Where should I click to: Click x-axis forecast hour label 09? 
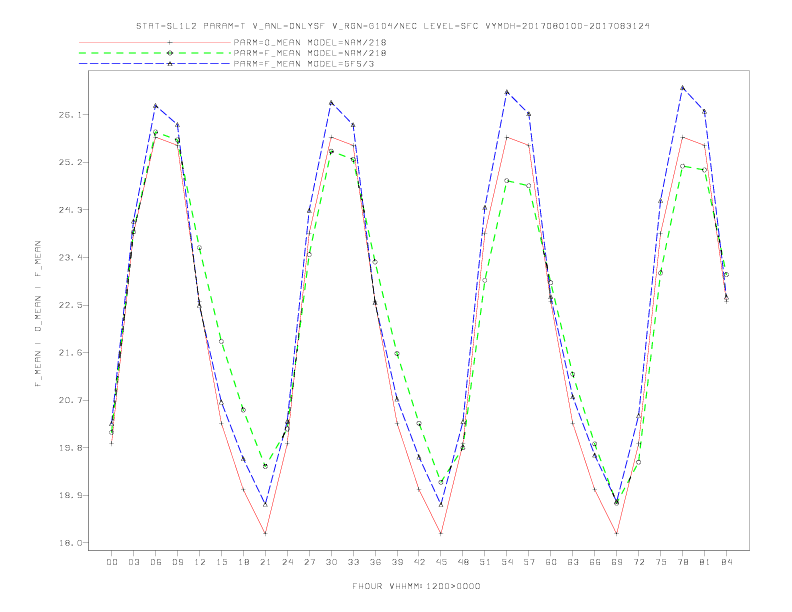tap(177, 562)
